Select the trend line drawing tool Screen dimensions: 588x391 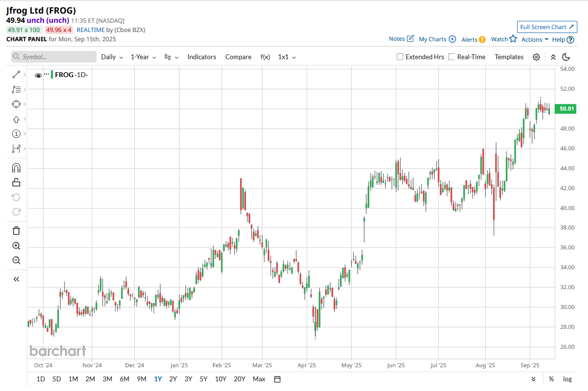(x=16, y=75)
